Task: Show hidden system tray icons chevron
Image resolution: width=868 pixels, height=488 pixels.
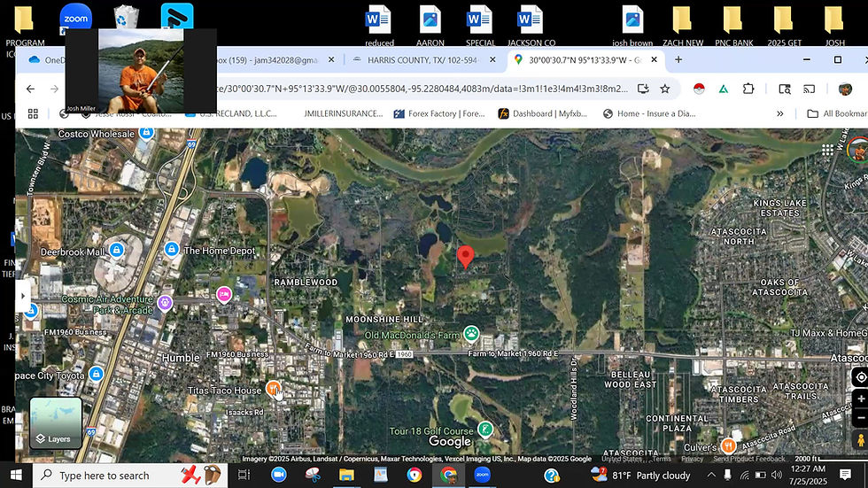Action: pos(711,475)
